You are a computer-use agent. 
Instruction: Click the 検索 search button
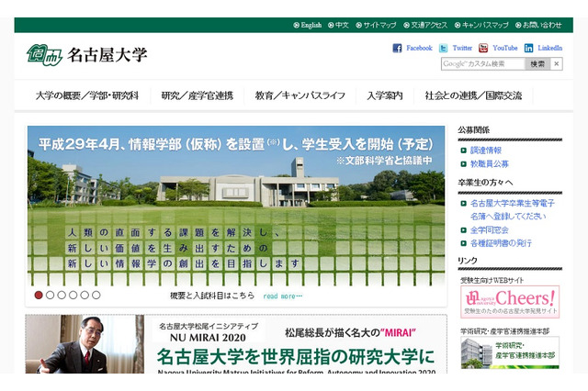(x=537, y=64)
